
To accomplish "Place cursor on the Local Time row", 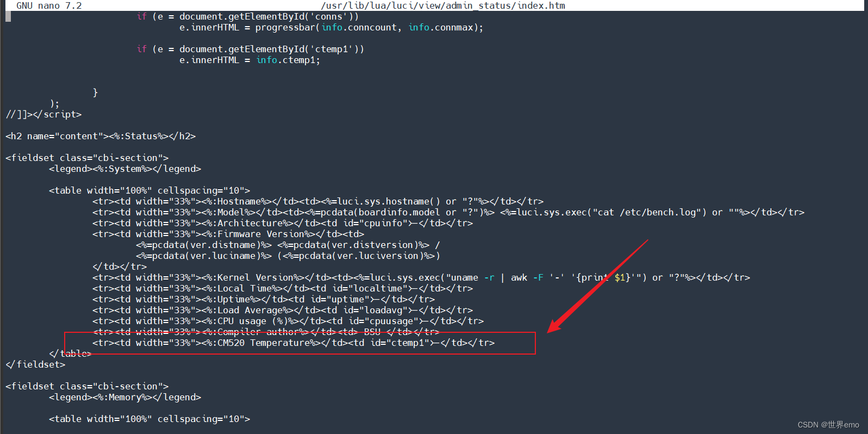I will point(283,288).
